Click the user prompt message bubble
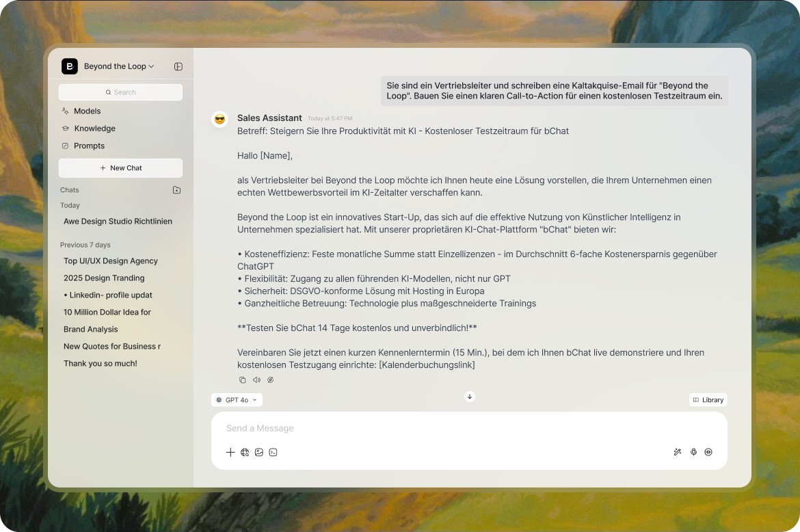The image size is (800, 532). click(x=554, y=91)
